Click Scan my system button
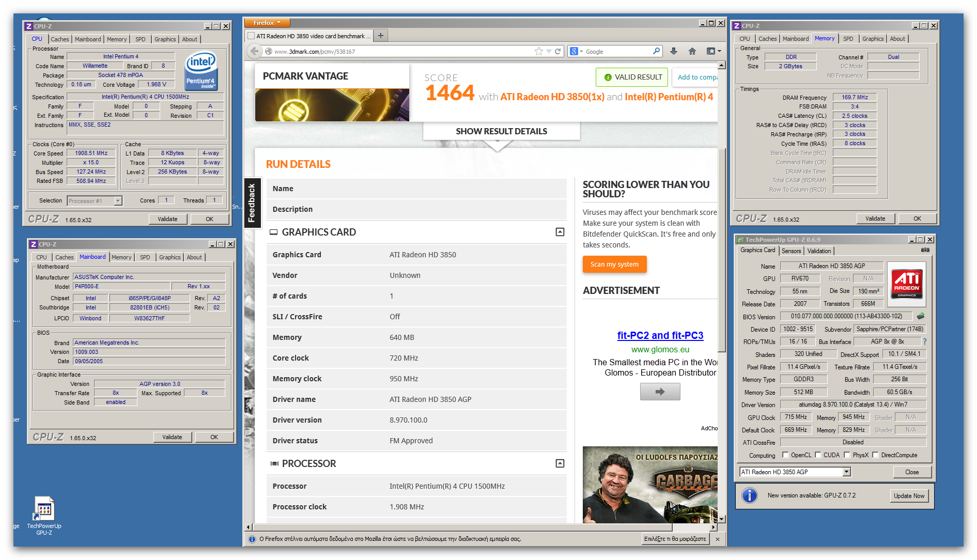The image size is (977, 560). (614, 264)
